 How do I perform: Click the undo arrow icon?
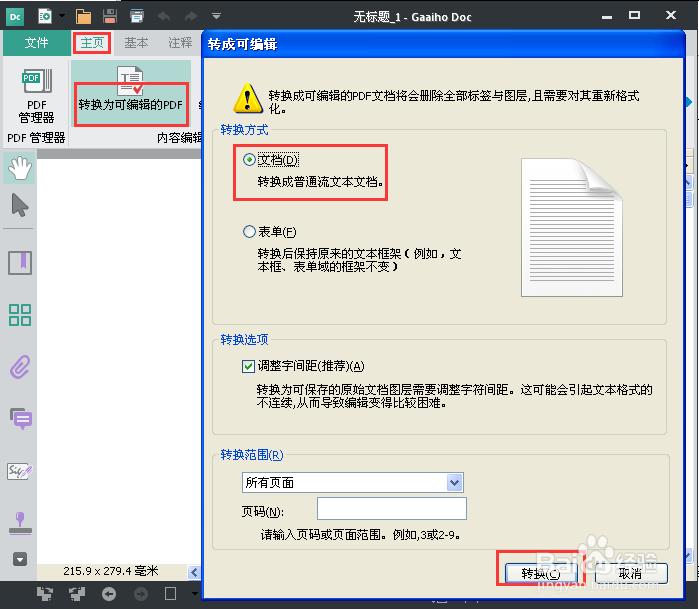pyautogui.click(x=164, y=16)
